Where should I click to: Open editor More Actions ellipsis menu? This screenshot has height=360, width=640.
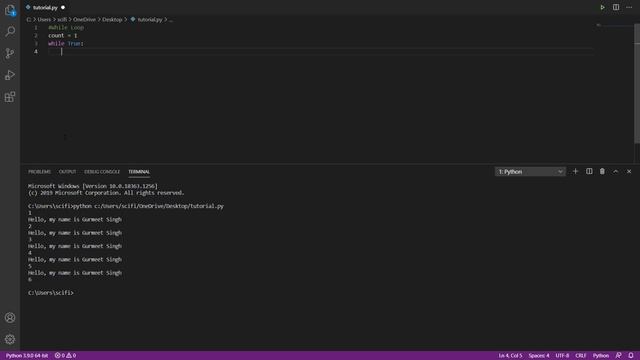pos(629,7)
